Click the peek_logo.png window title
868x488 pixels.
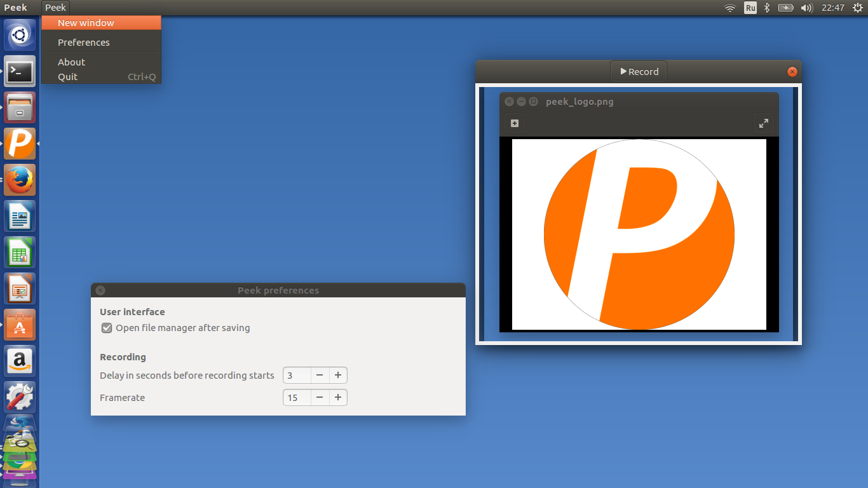pyautogui.click(x=580, y=102)
